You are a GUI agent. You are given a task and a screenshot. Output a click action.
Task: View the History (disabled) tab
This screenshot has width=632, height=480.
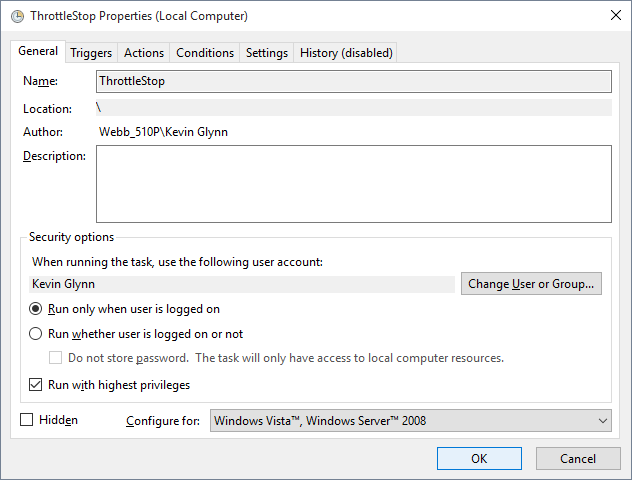point(346,53)
